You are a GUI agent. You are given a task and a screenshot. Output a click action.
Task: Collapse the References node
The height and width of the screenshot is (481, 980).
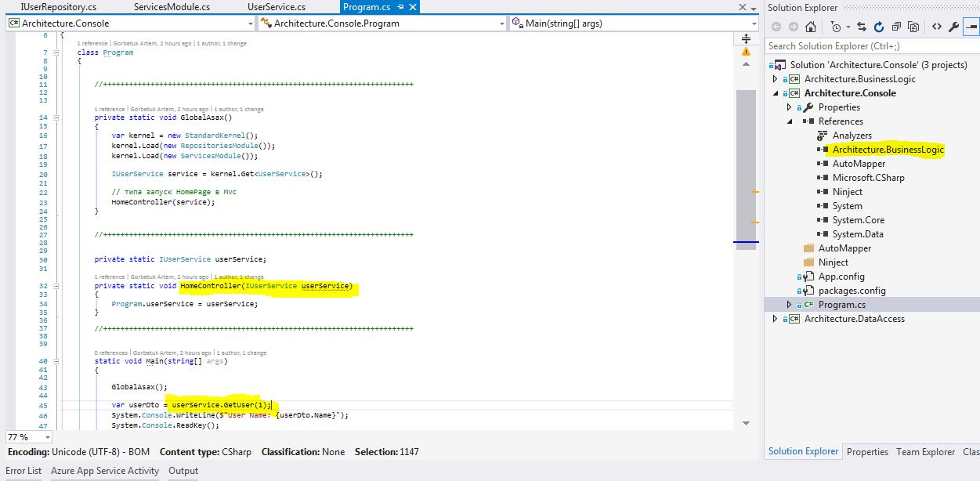(x=790, y=121)
